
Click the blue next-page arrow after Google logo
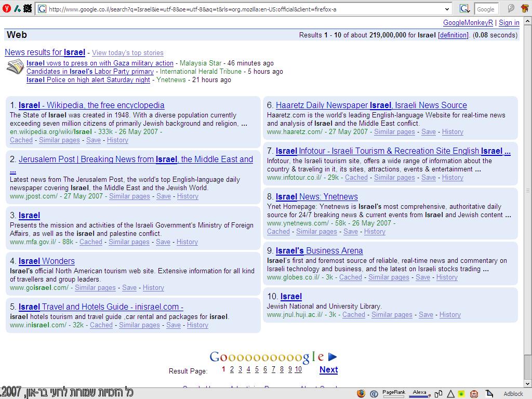(332, 356)
